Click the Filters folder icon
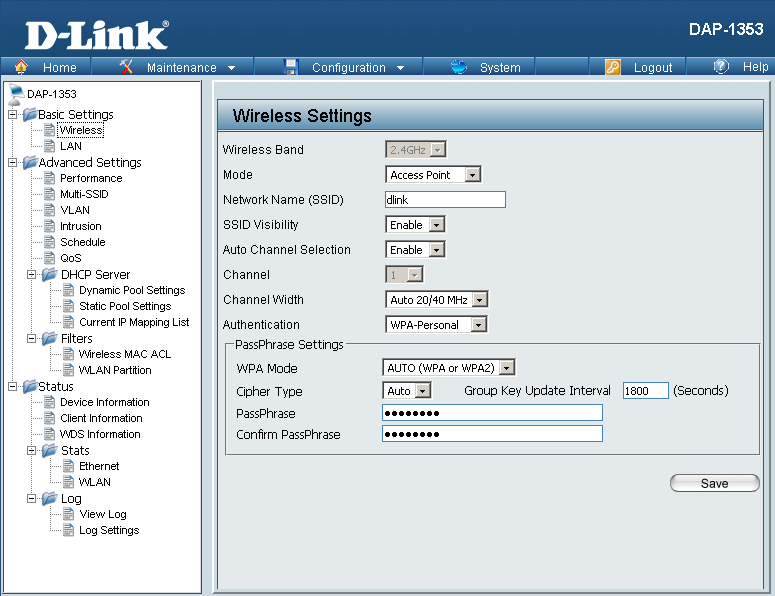Image resolution: width=775 pixels, height=596 pixels. click(49, 338)
